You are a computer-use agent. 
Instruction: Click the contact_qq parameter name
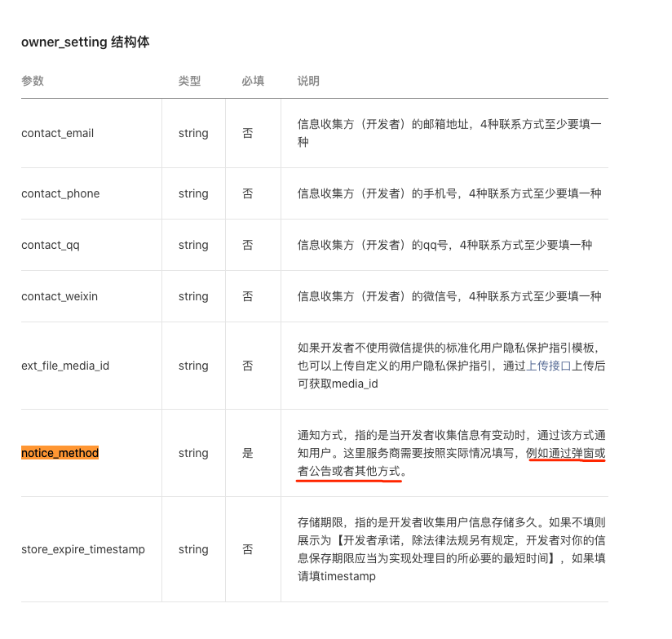(x=51, y=246)
